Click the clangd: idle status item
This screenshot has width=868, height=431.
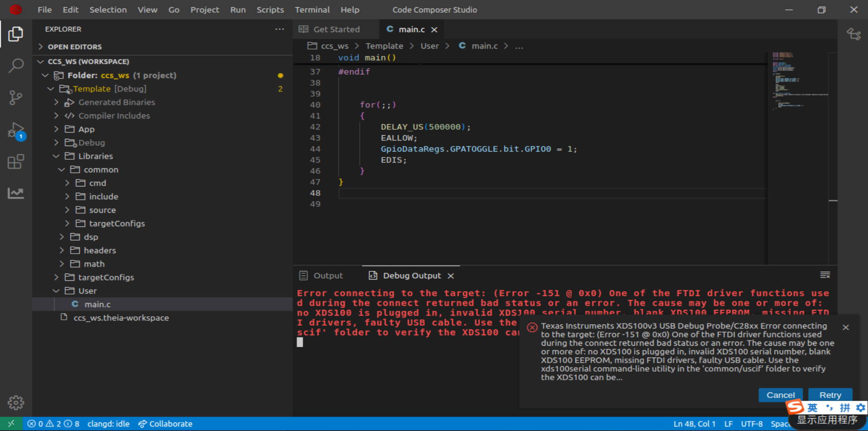tap(108, 424)
